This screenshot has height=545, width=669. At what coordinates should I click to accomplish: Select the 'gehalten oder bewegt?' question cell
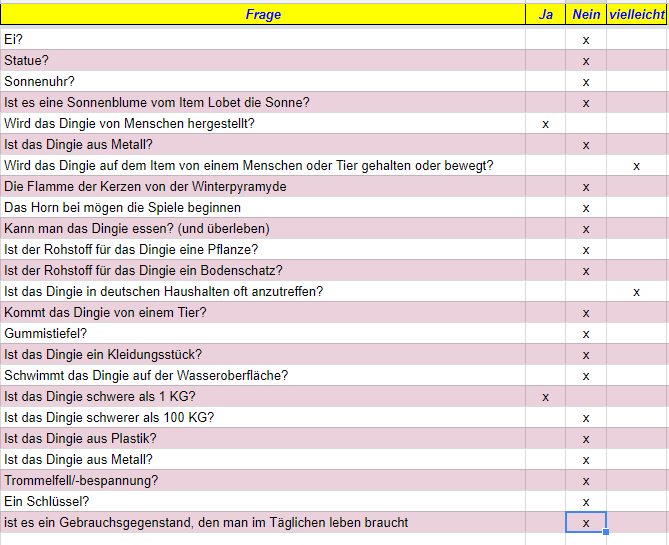[263, 165]
